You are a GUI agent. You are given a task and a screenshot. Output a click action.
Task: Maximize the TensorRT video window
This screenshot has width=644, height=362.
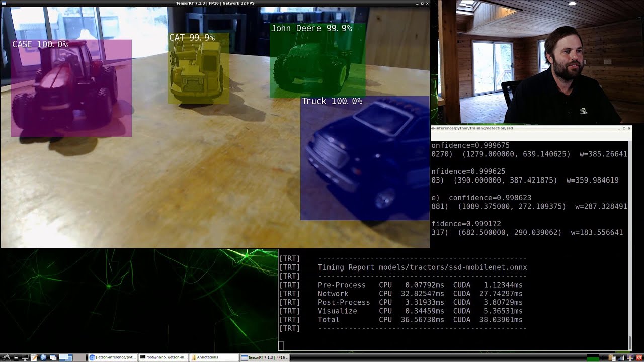[422, 3]
